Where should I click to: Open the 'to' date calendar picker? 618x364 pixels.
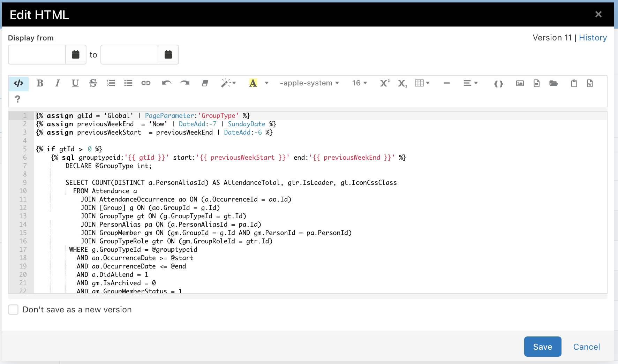168,55
